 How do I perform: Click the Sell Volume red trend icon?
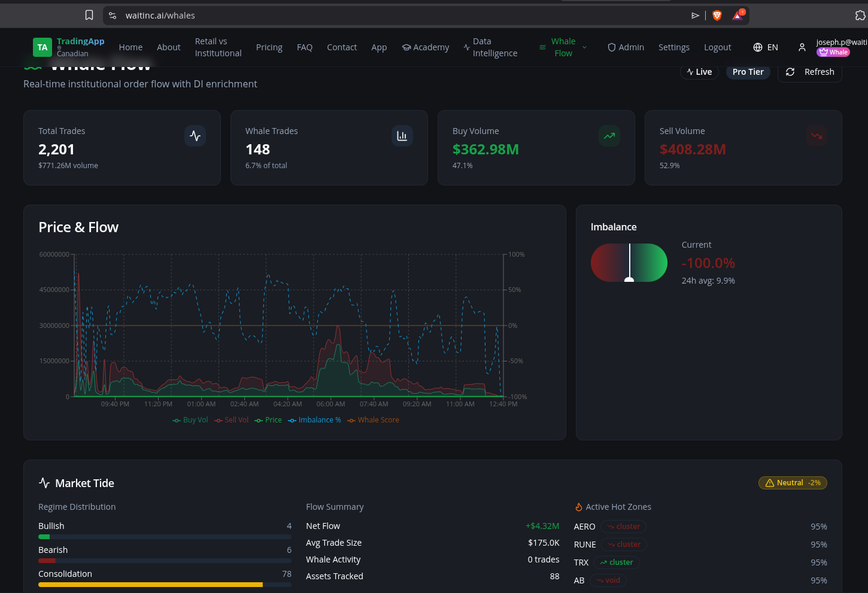pos(816,136)
